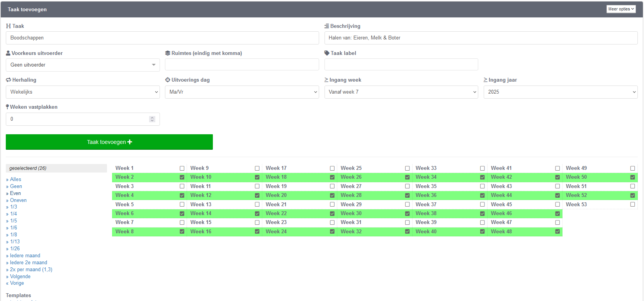Click the pin icon beside Weken vastplakken

[x=7, y=107]
